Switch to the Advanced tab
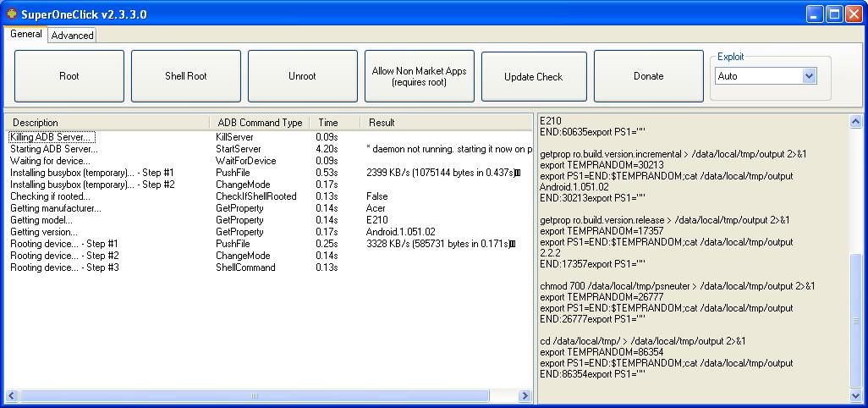Image resolution: width=868 pixels, height=408 pixels. [72, 36]
